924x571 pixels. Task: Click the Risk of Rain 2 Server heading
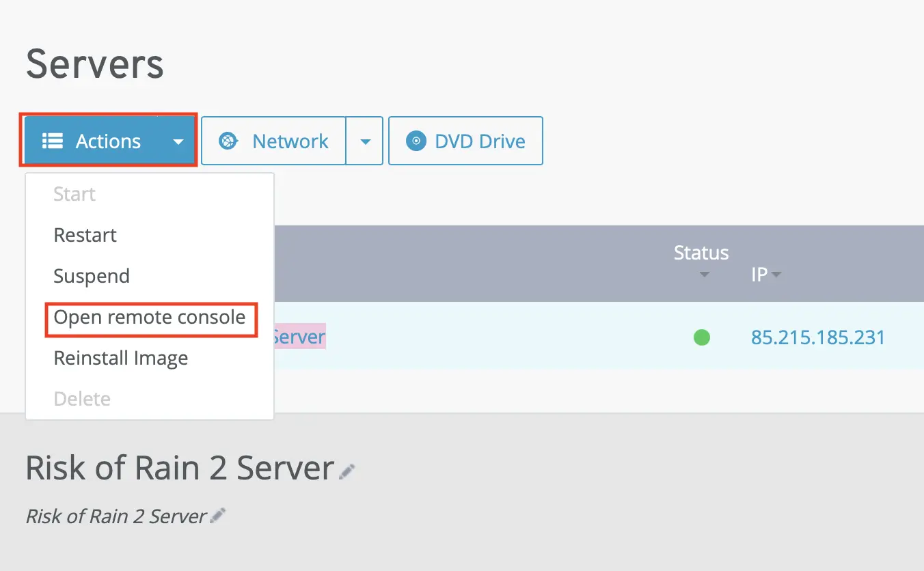(180, 469)
